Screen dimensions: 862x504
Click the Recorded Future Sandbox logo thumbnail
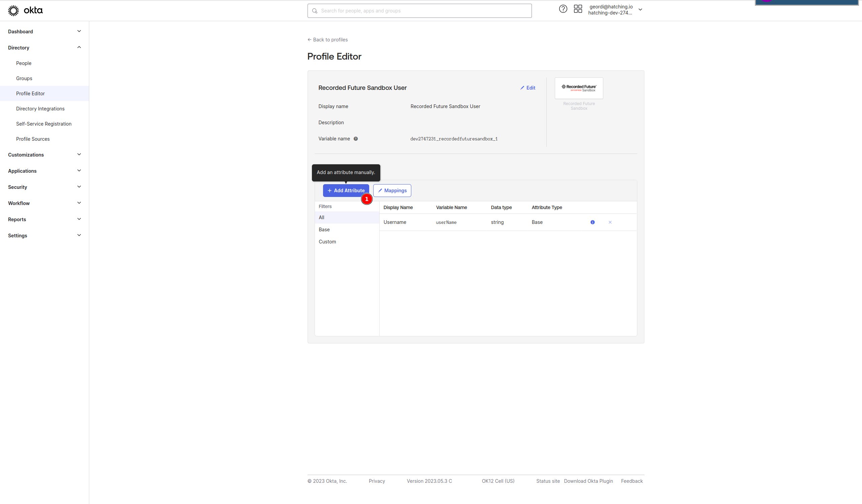pyautogui.click(x=579, y=88)
